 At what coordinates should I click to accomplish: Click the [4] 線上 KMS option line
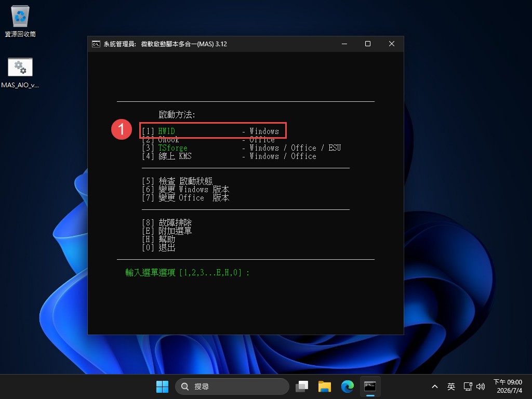click(229, 156)
